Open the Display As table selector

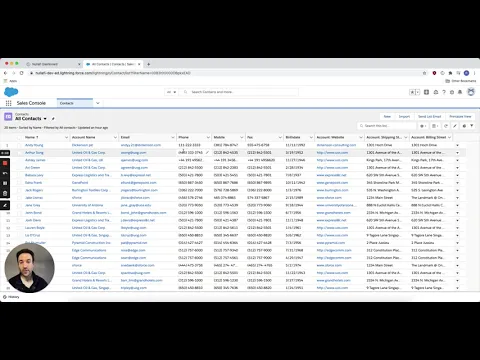pos(435,126)
